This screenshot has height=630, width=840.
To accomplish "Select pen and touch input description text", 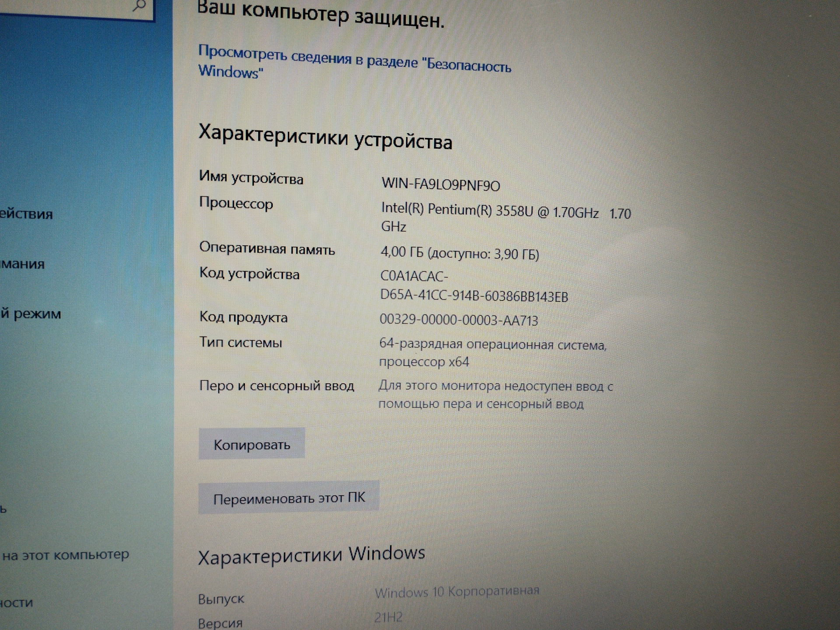I will pyautogui.click(x=496, y=395).
